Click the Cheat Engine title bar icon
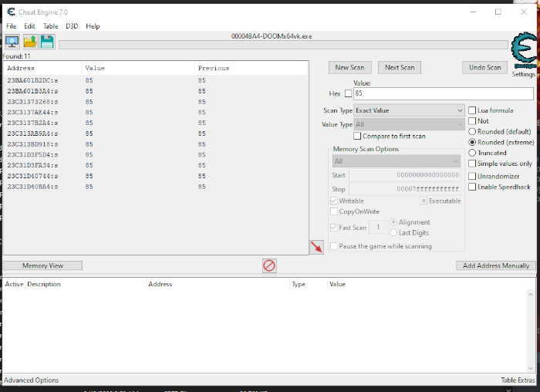The height and width of the screenshot is (392, 540). [x=11, y=12]
